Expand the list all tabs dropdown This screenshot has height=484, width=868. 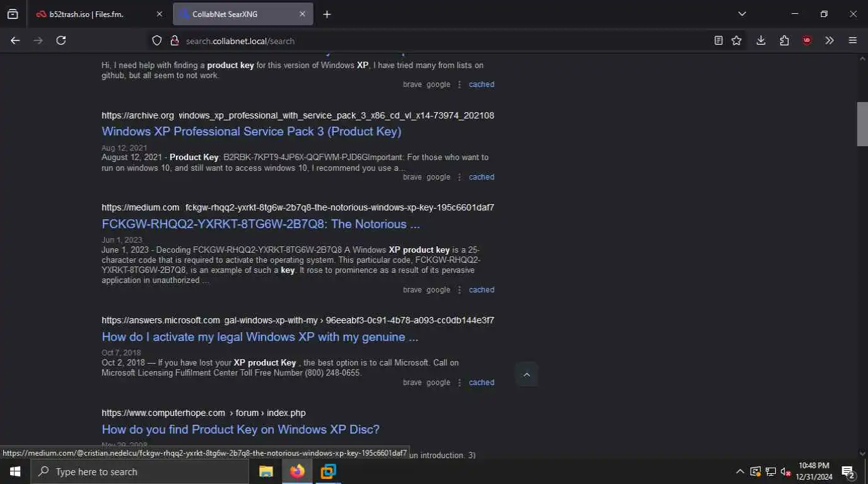(x=742, y=14)
